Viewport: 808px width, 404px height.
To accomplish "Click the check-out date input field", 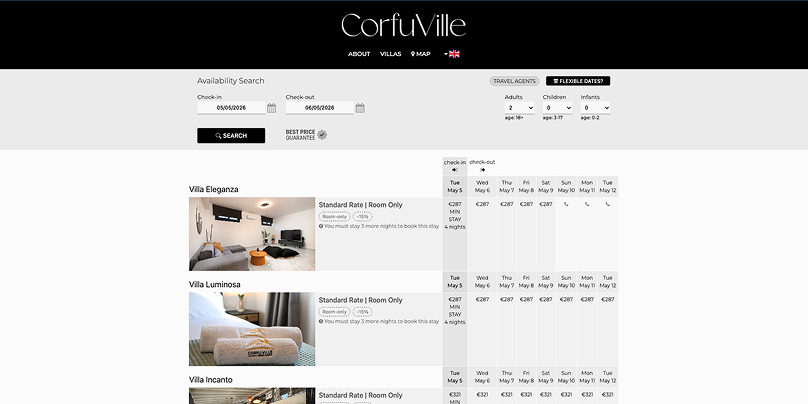I will (319, 108).
